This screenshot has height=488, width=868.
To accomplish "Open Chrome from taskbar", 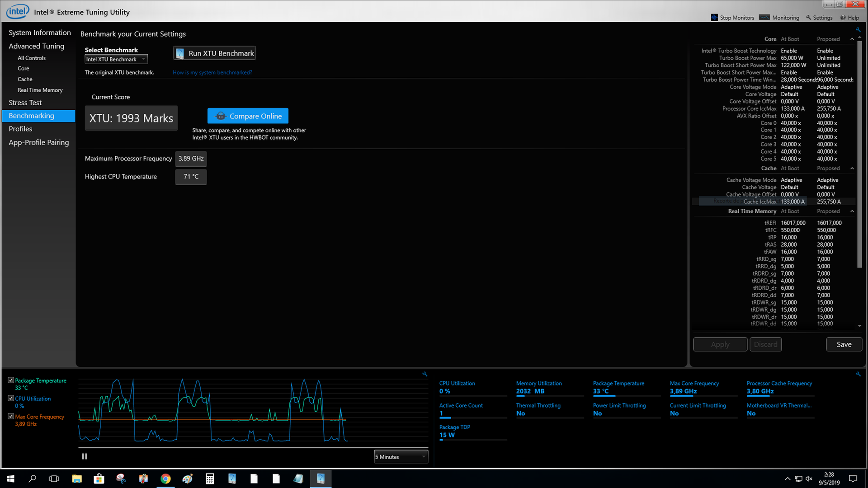I will tap(165, 479).
